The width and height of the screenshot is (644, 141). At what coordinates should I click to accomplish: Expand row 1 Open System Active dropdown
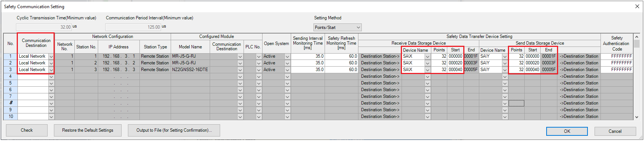[287, 57]
